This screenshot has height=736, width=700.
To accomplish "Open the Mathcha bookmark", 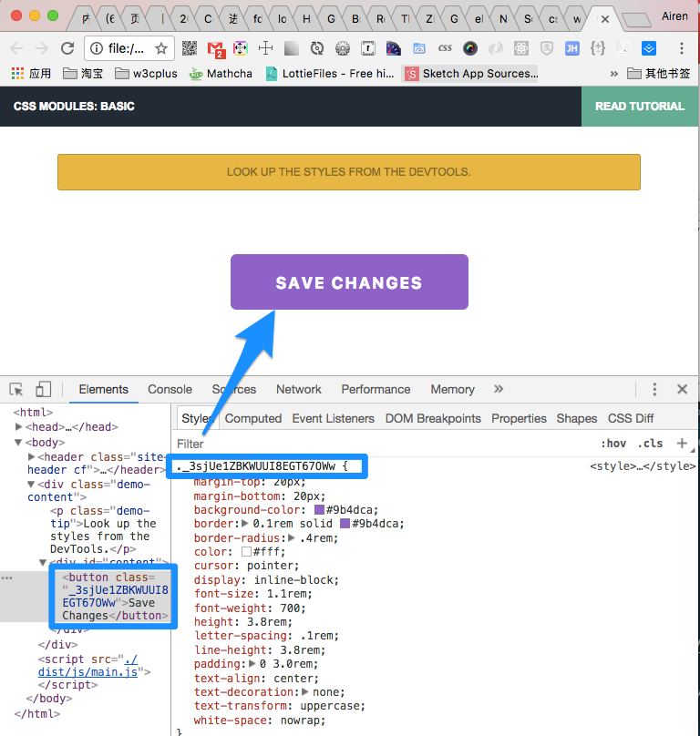I will click(221, 74).
